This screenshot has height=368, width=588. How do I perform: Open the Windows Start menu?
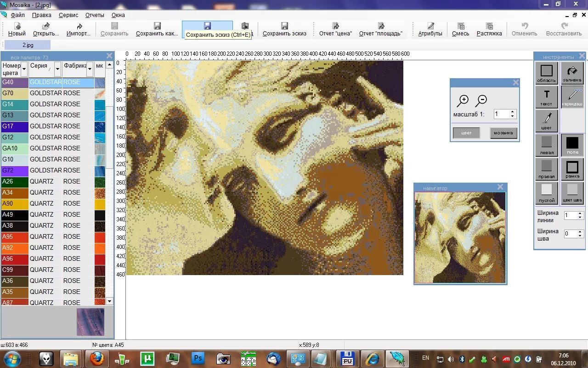point(12,358)
